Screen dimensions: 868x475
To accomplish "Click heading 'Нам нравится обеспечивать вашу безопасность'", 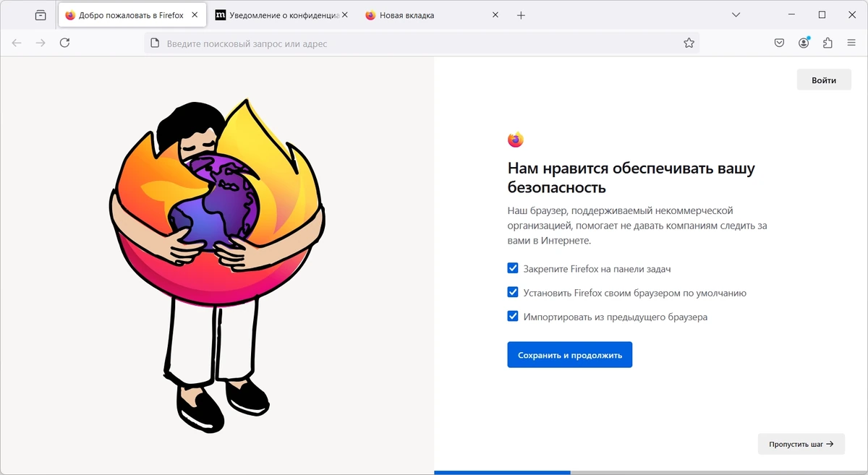I will click(x=631, y=178).
